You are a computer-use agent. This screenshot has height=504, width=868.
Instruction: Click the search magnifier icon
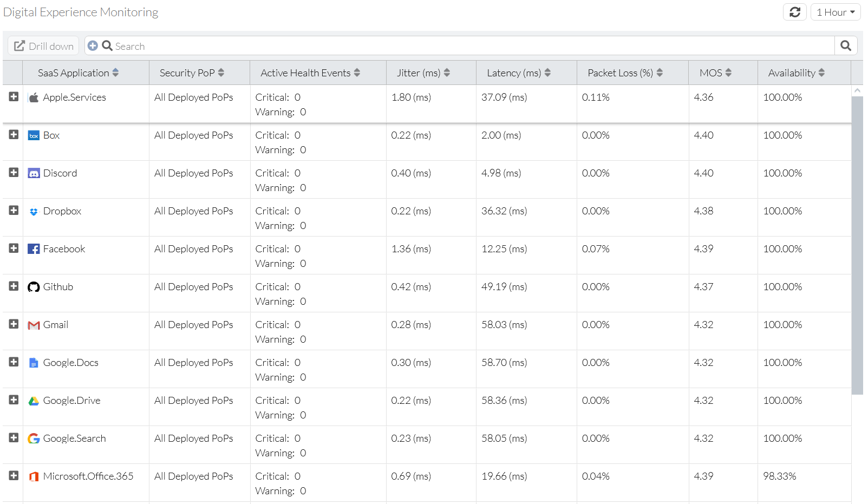pyautogui.click(x=845, y=45)
